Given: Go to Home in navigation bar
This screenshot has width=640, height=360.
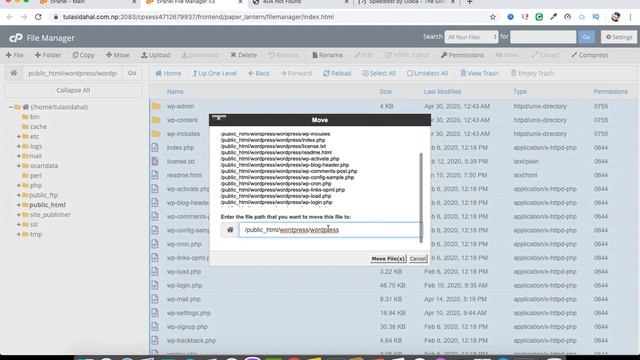Looking at the screenshot, I should [x=168, y=73].
